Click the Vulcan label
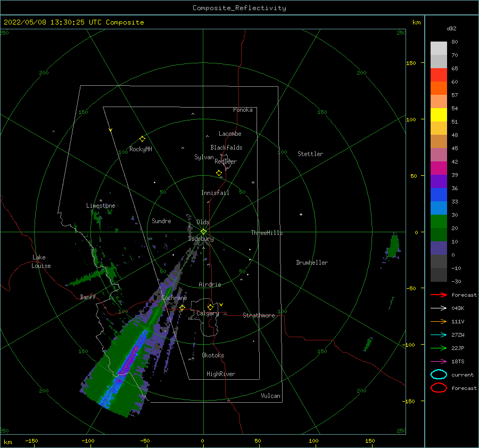This screenshot has height=448, width=479. coord(271,396)
